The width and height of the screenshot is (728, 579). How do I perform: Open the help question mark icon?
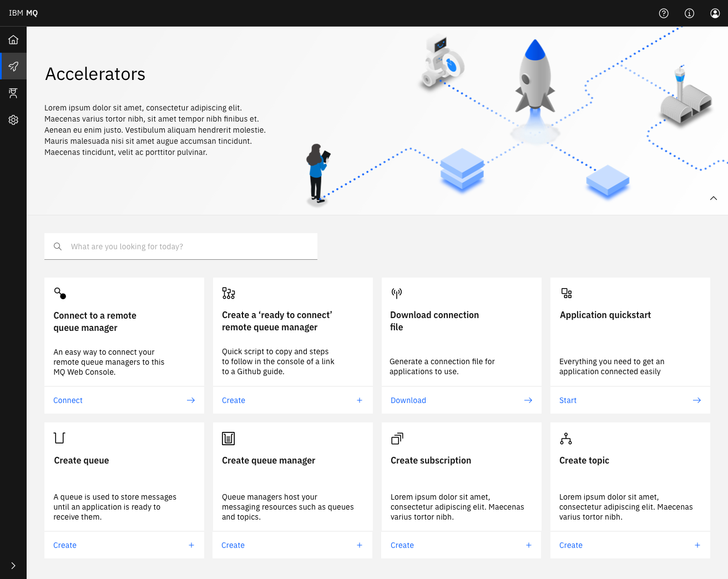click(664, 13)
